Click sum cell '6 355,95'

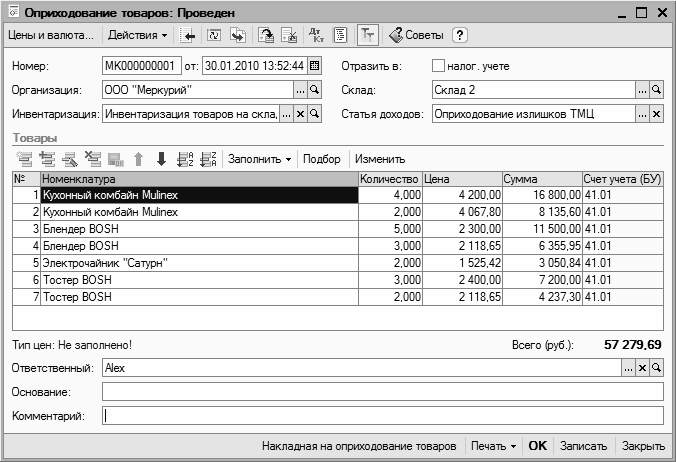[542, 246]
